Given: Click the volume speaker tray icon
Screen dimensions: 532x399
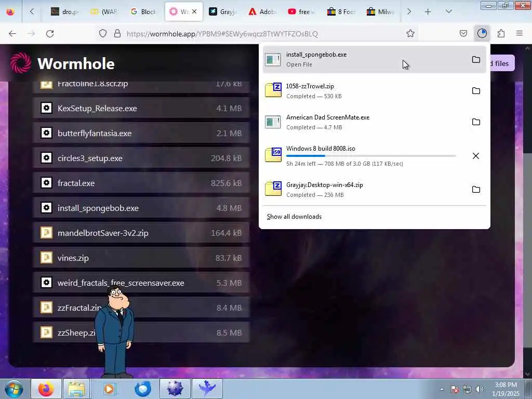Looking at the screenshot, I should [x=480, y=389].
